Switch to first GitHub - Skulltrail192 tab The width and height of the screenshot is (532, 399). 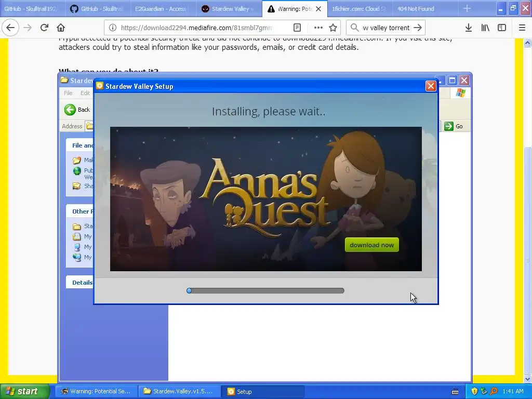(x=33, y=9)
